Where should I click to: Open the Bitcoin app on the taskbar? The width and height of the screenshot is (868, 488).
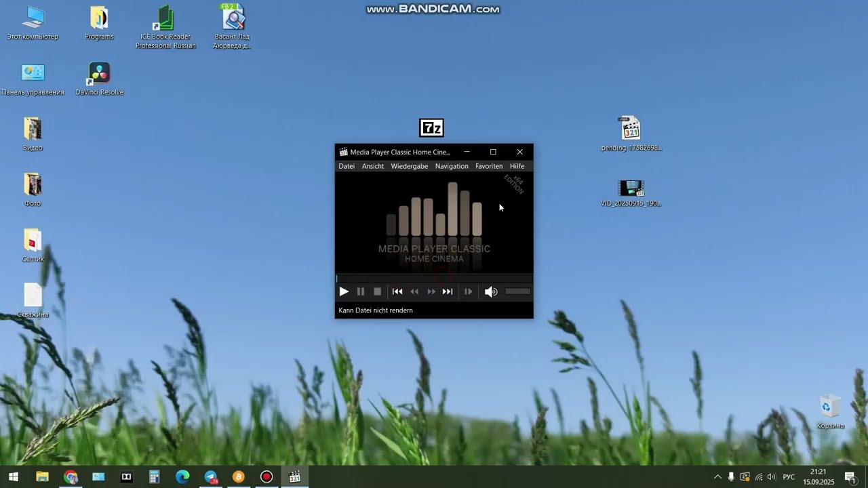(238, 477)
